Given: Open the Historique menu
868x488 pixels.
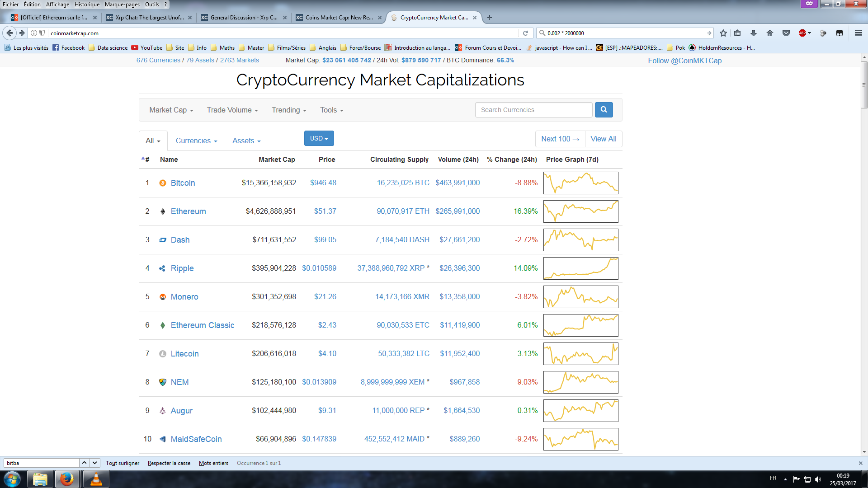Looking at the screenshot, I should point(87,5).
